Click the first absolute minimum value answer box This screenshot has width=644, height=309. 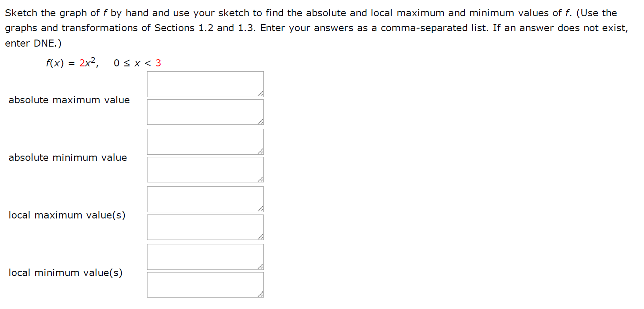pos(205,141)
